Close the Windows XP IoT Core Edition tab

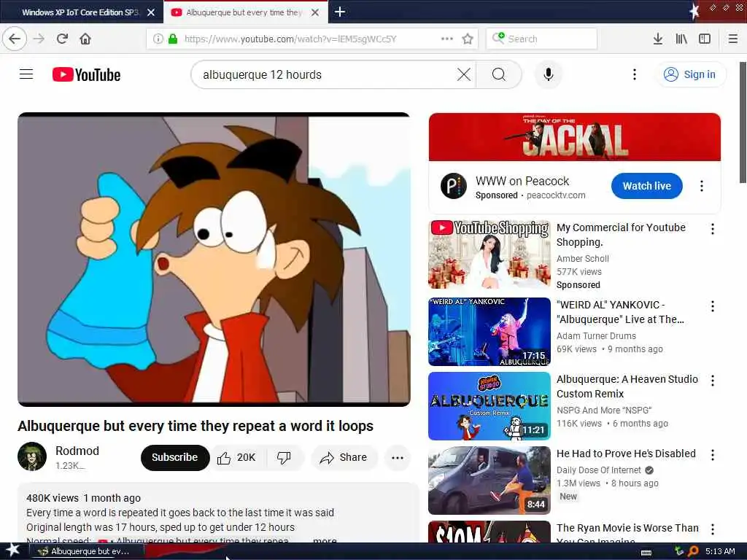(151, 12)
